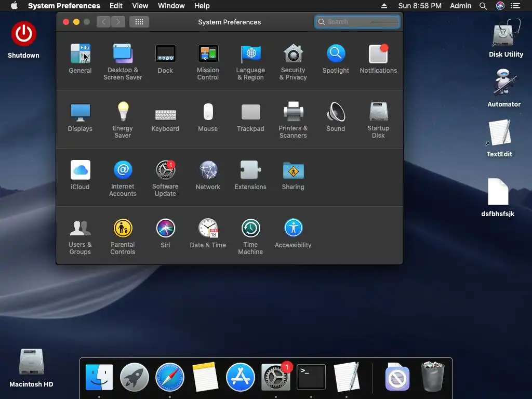This screenshot has height=399, width=532.
Task: Open the Trash from the Dock
Action: [433, 377]
